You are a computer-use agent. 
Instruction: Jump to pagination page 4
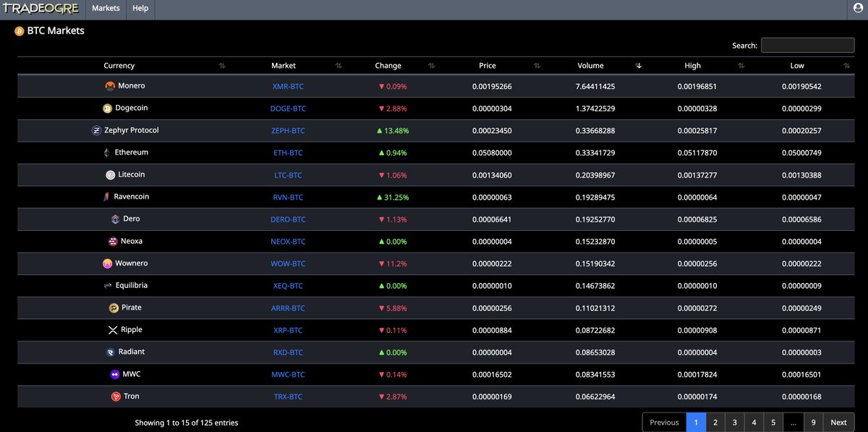coord(754,423)
